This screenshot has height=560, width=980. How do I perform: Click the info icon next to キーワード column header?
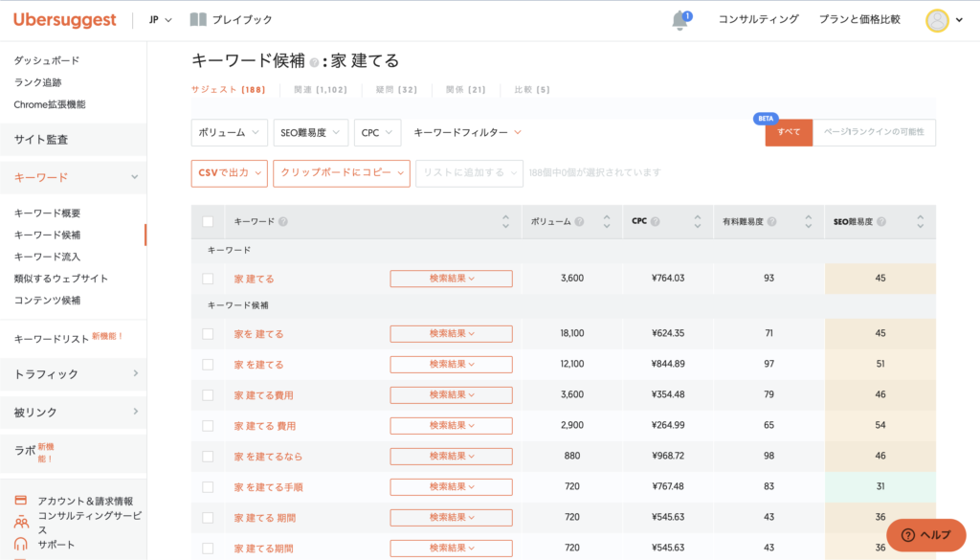pyautogui.click(x=283, y=222)
